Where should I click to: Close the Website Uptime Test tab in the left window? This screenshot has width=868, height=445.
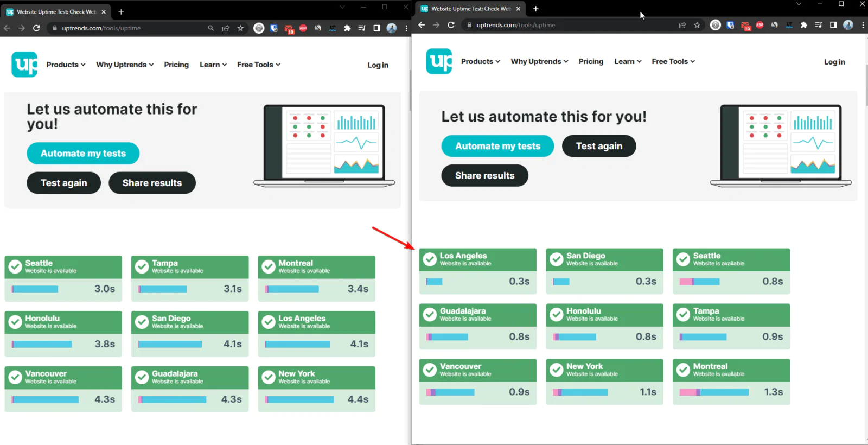point(104,11)
